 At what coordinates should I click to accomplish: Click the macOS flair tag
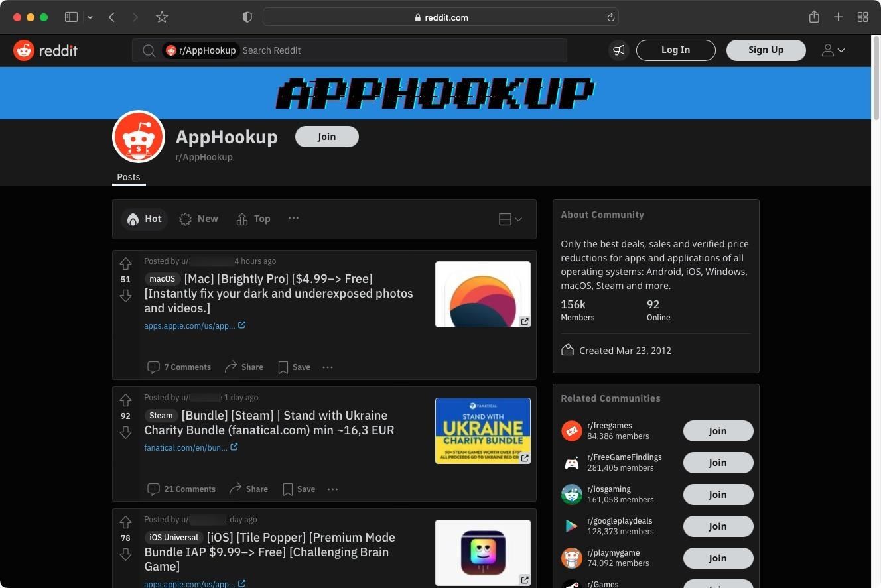(163, 279)
